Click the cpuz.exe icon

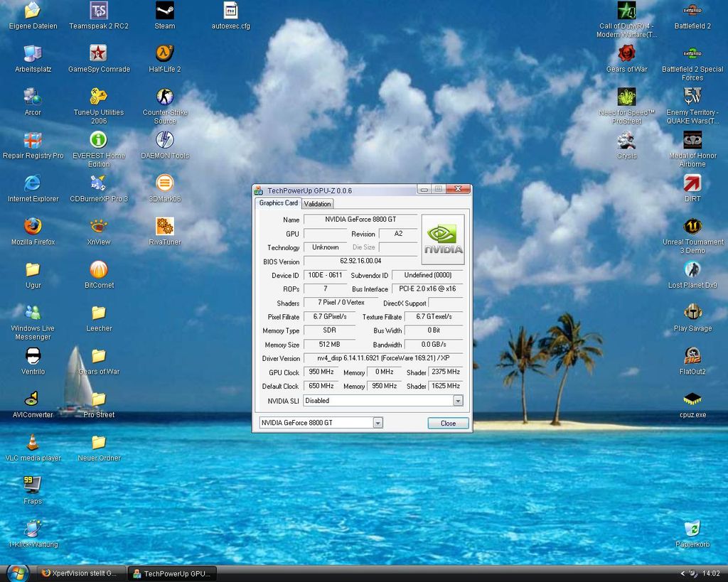pos(692,399)
